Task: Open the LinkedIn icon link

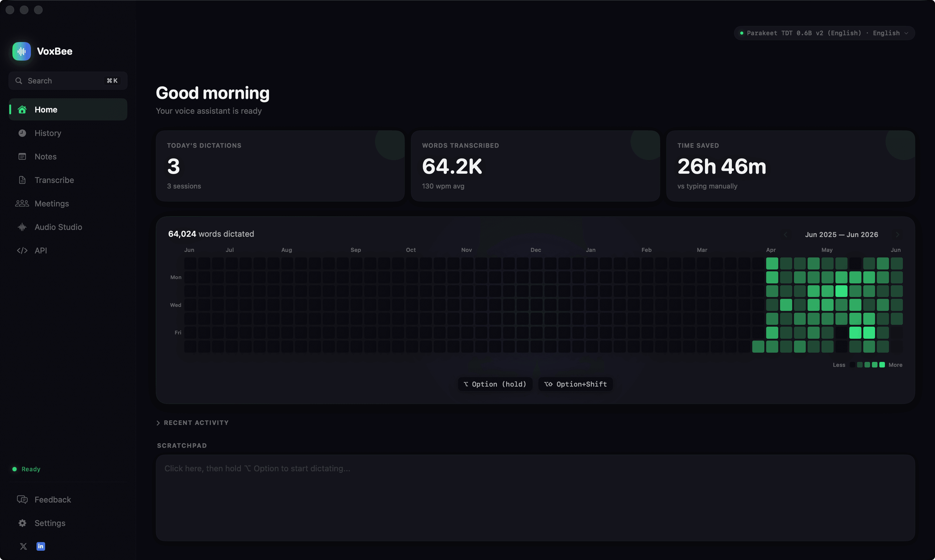Action: (x=41, y=546)
